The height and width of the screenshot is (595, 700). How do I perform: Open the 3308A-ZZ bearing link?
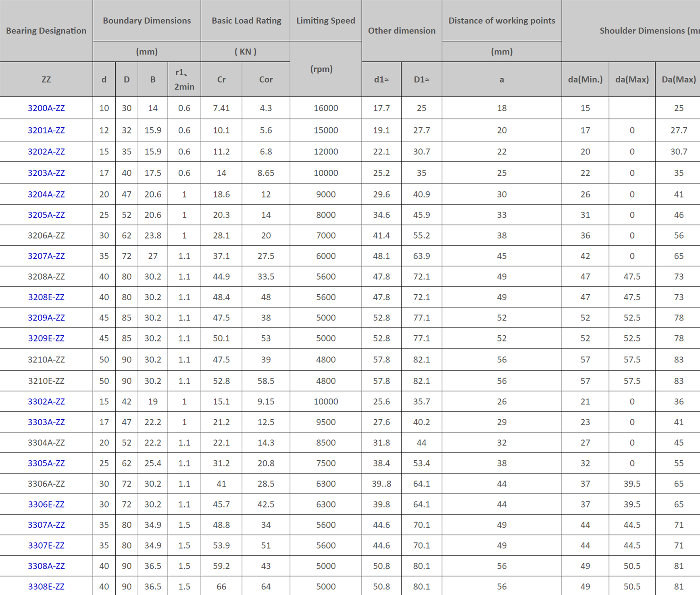click(x=46, y=566)
